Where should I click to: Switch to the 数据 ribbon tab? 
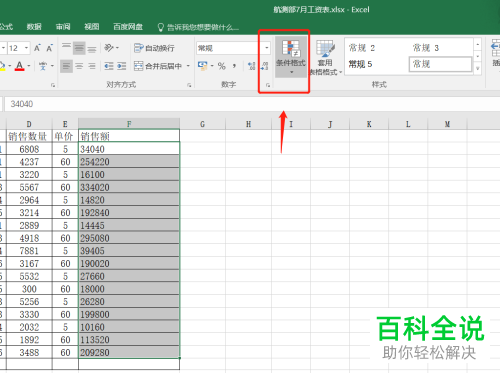34,27
